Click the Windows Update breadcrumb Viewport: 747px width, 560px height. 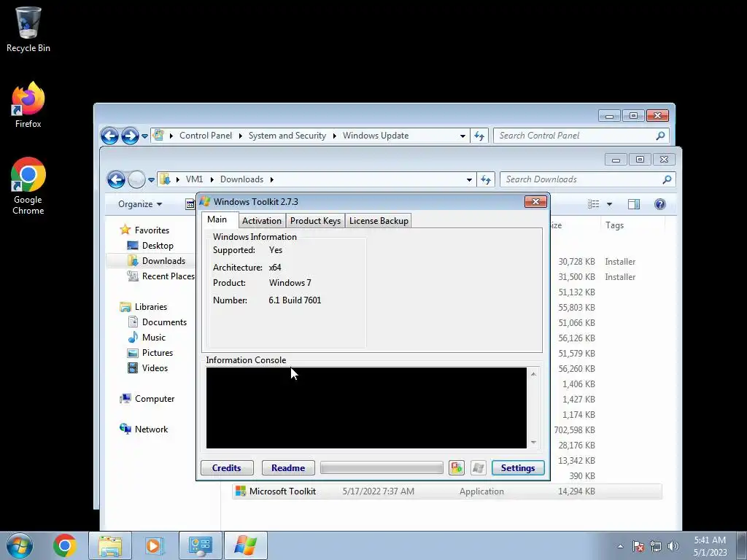point(376,136)
